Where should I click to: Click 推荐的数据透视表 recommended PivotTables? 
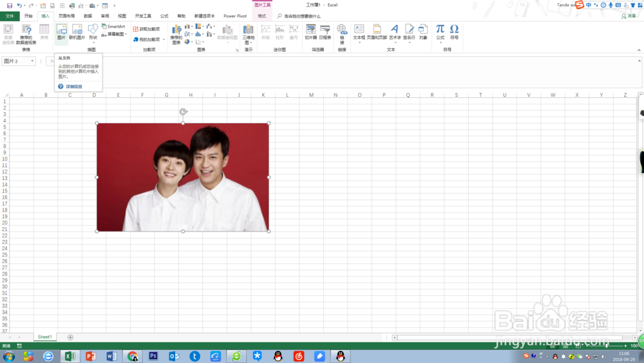26,34
